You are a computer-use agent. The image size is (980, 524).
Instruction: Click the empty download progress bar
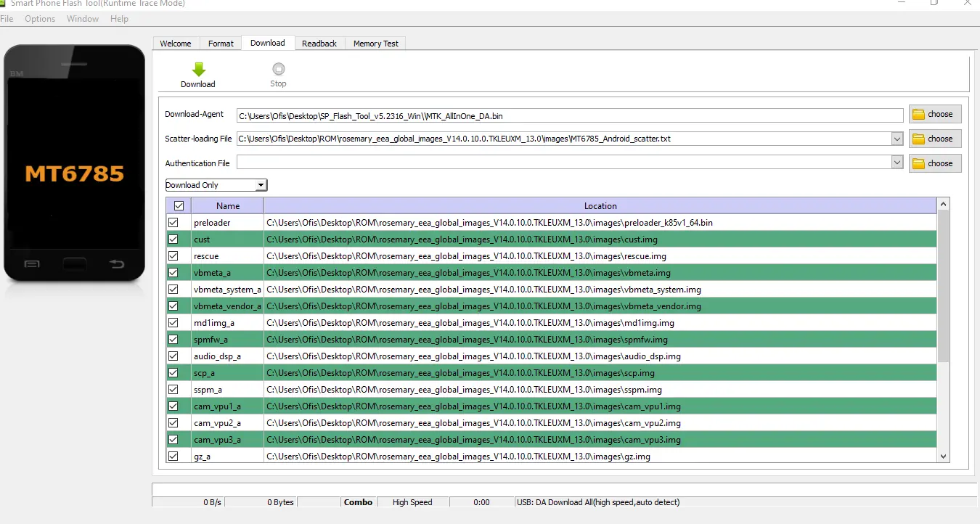565,490
